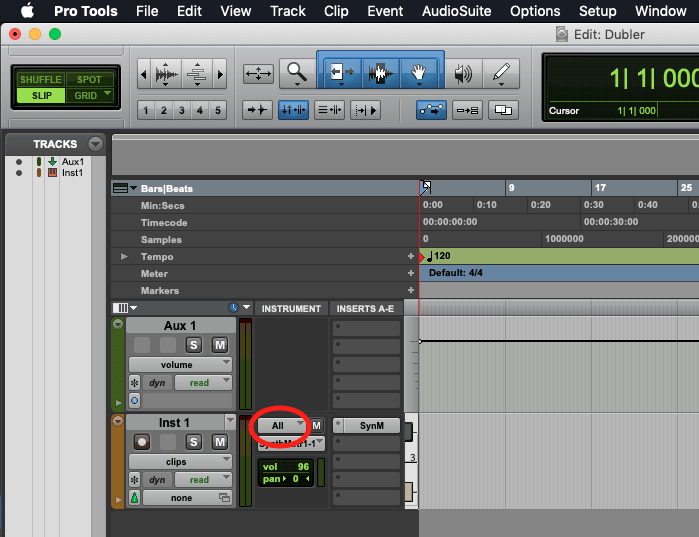Select the Trim tool

click(342, 73)
